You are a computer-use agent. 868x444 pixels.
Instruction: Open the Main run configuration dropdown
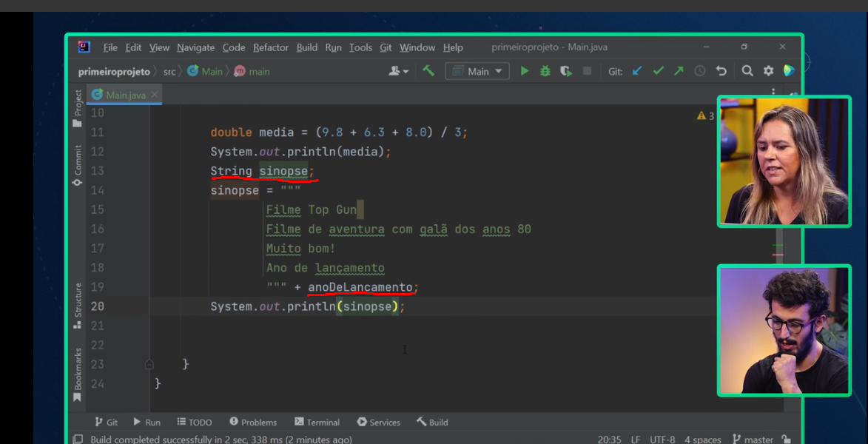(x=477, y=71)
